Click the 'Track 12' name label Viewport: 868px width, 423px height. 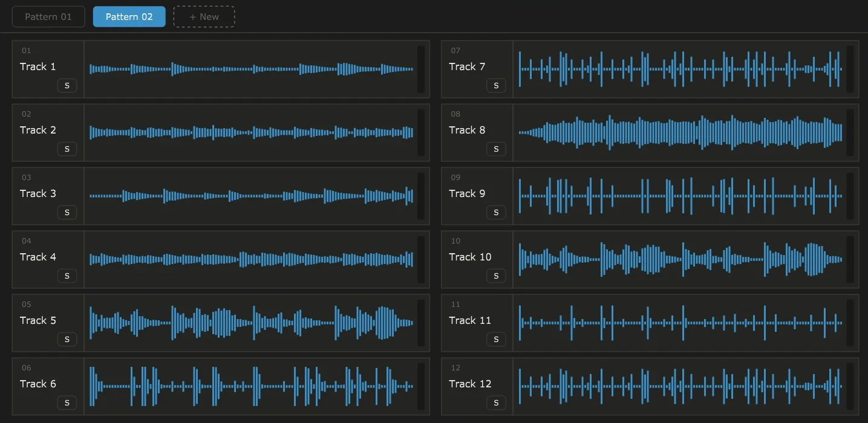click(x=470, y=384)
